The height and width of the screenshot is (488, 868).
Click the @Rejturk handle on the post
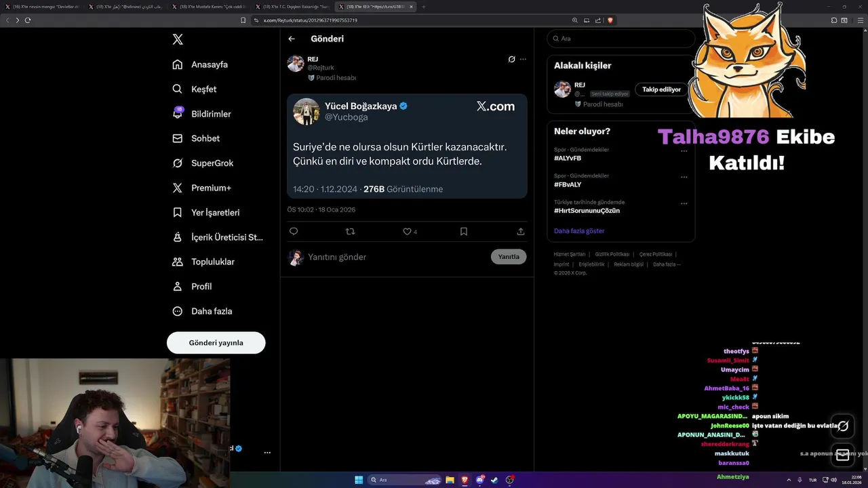[321, 68]
